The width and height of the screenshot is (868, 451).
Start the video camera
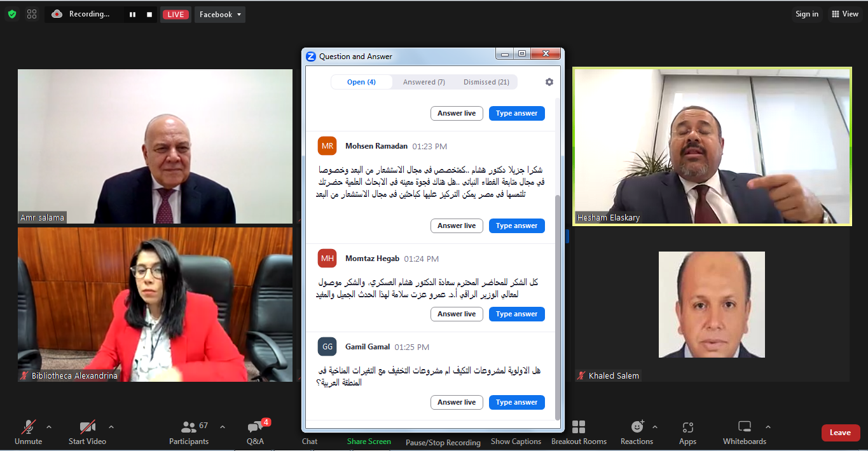[x=87, y=432]
